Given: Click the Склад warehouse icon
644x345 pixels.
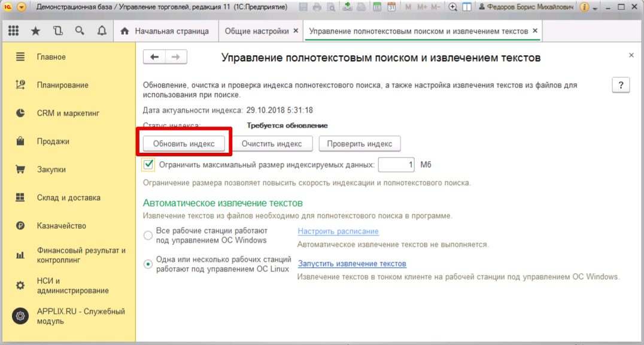Looking at the screenshot, I should coord(20,198).
